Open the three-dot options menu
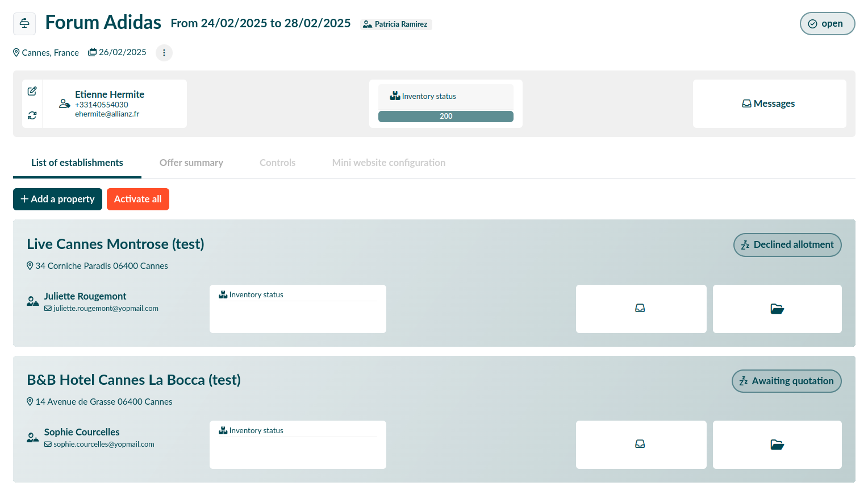The width and height of the screenshot is (868, 486). pyautogui.click(x=164, y=53)
